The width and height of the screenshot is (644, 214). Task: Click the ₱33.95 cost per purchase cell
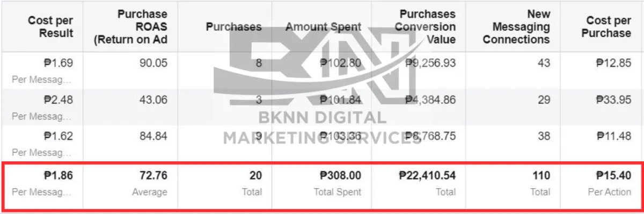coord(613,99)
